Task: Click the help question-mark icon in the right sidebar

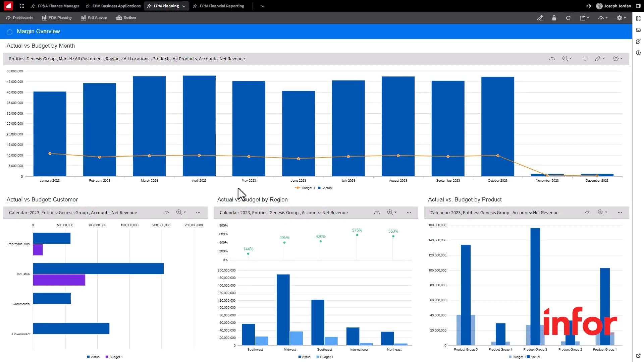Action: (639, 53)
